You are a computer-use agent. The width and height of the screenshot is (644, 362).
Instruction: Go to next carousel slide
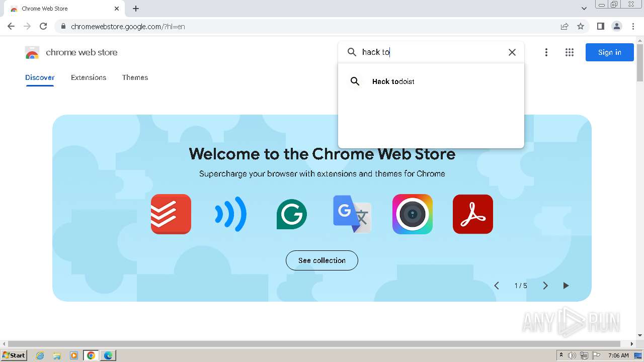(545, 286)
